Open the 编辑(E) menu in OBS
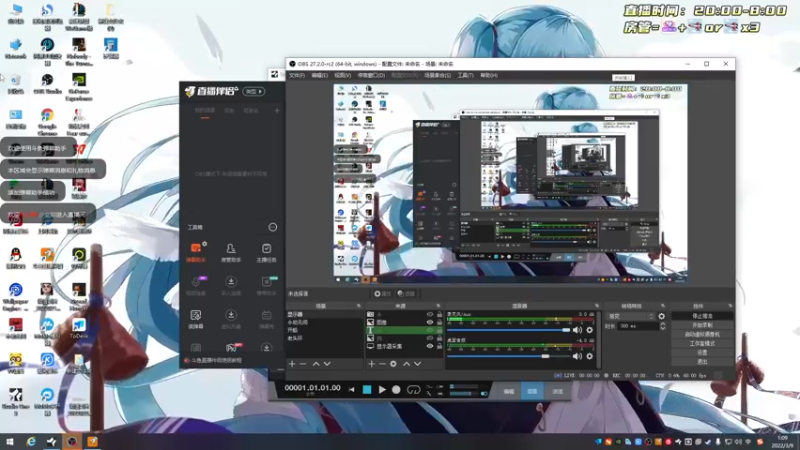The image size is (800, 450). click(x=319, y=75)
